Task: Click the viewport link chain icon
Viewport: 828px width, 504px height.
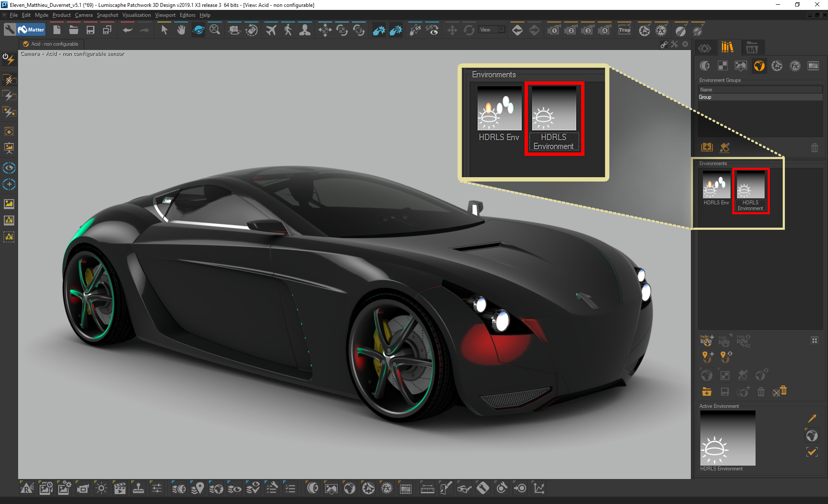Action: point(664,44)
